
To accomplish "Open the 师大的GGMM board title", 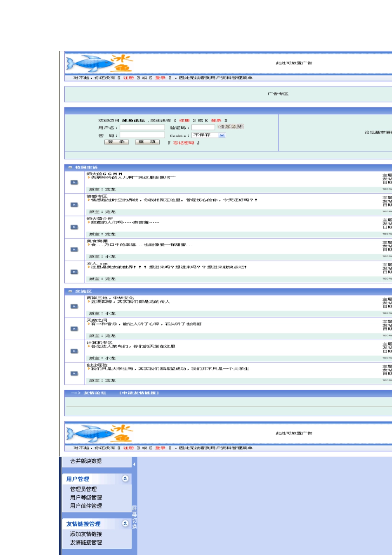I will click(104, 174).
